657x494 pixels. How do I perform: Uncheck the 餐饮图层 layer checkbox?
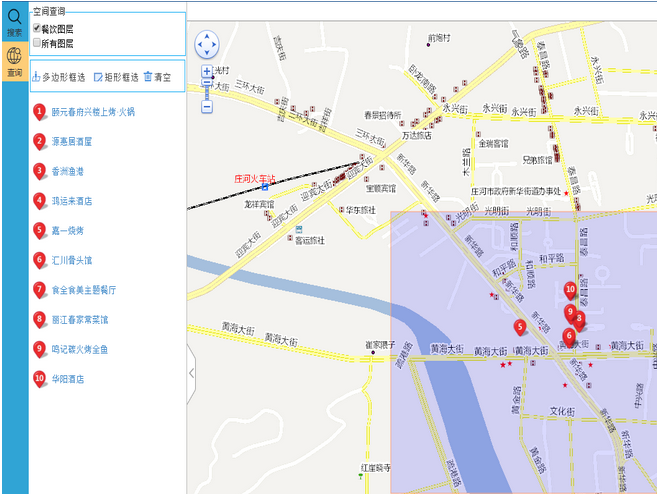pyautogui.click(x=37, y=28)
